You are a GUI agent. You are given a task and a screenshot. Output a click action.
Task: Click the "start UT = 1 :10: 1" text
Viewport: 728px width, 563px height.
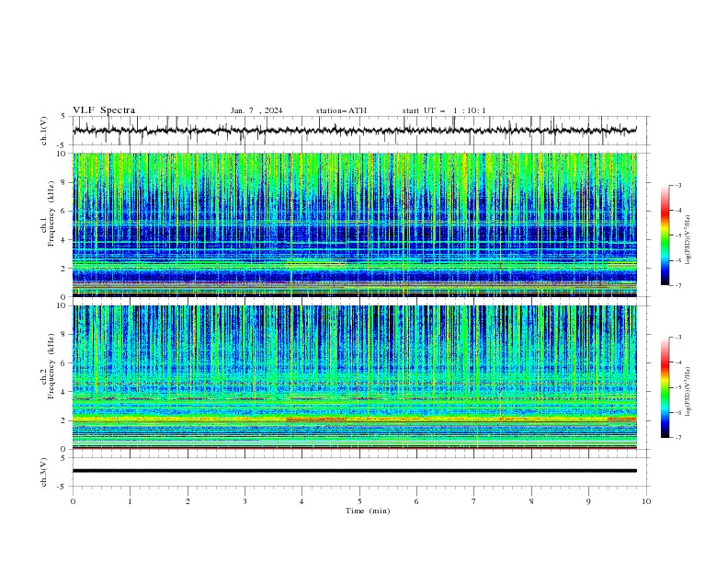444,110
